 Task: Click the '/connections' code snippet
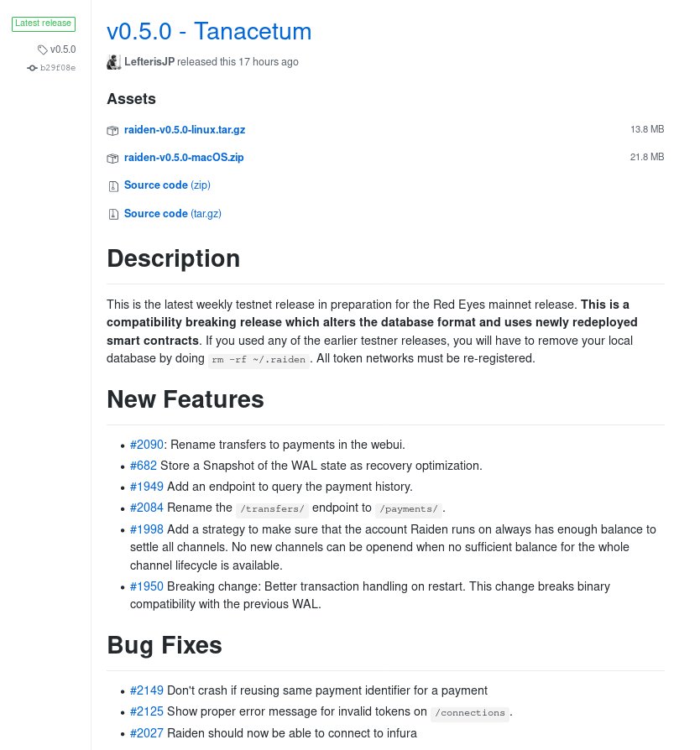(x=470, y=713)
